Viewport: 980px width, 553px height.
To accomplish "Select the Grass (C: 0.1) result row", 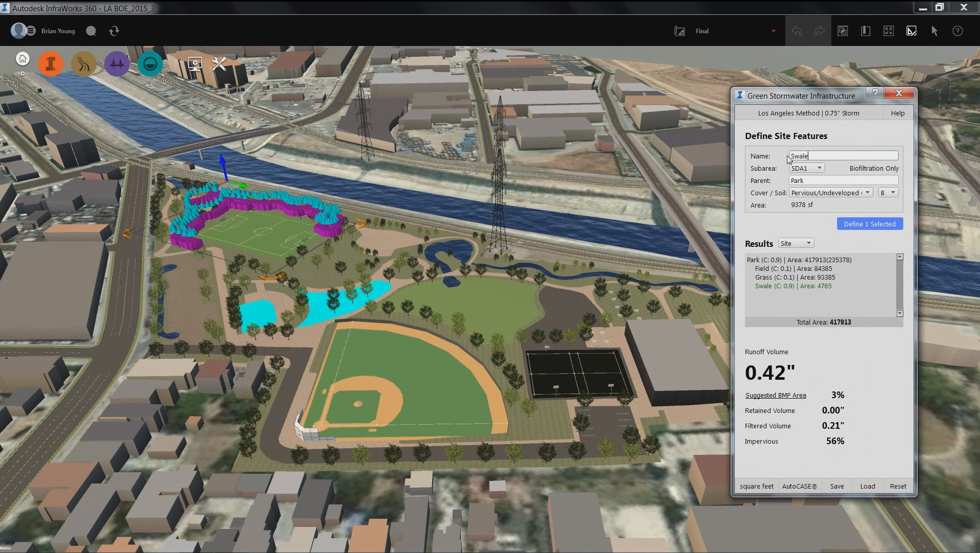I will tap(795, 277).
